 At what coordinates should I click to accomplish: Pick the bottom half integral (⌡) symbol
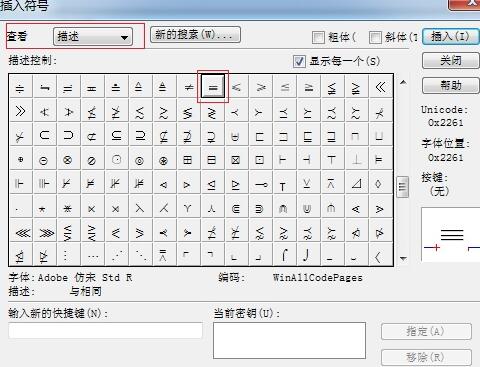pos(309,255)
